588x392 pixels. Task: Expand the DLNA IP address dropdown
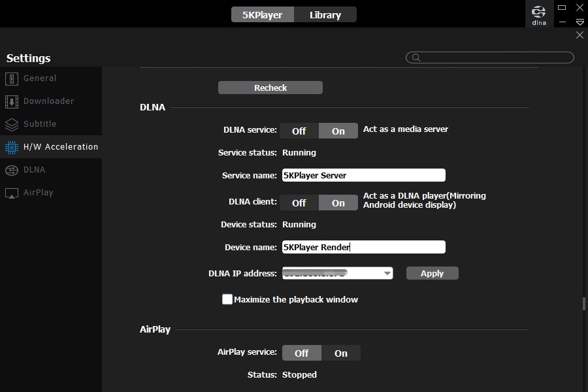click(x=387, y=273)
